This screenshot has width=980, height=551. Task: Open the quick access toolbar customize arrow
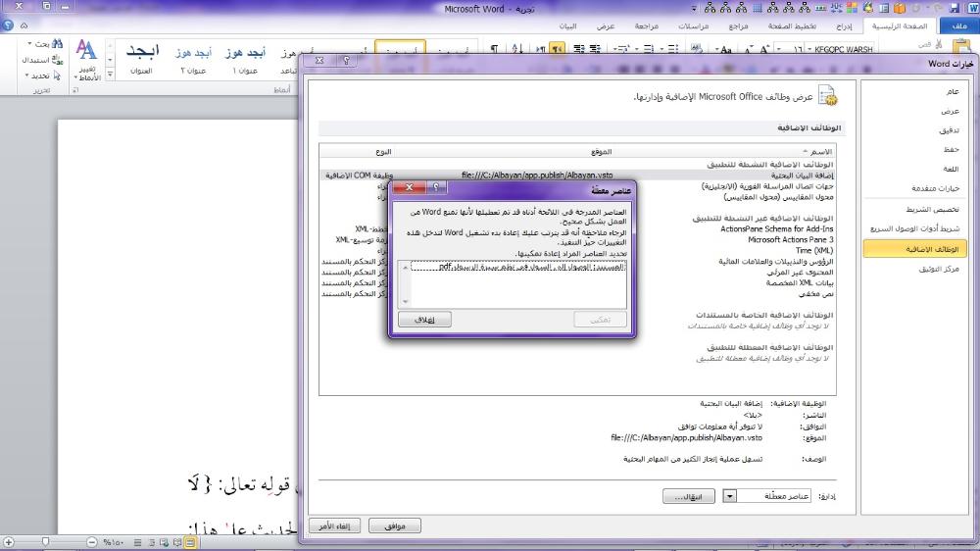[695, 9]
